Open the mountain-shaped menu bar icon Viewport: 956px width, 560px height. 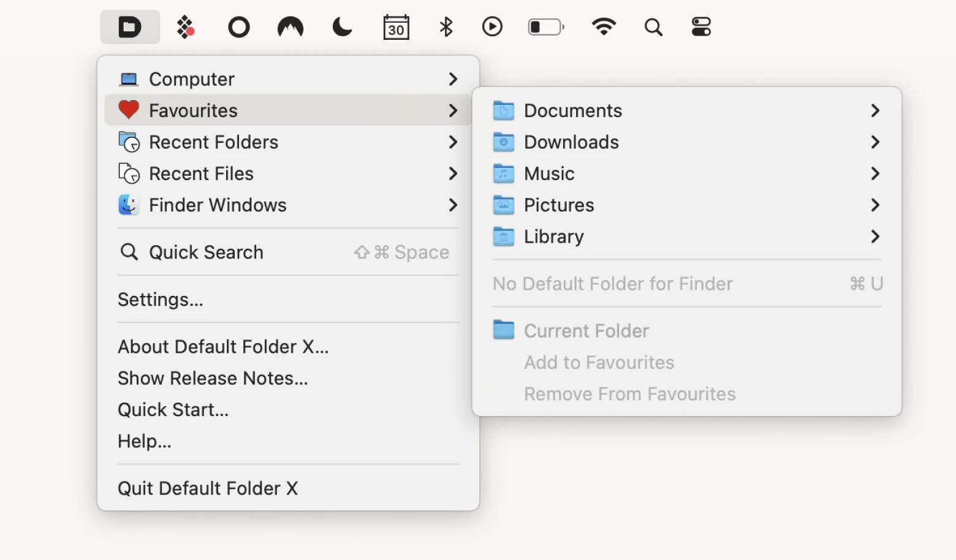[290, 27]
